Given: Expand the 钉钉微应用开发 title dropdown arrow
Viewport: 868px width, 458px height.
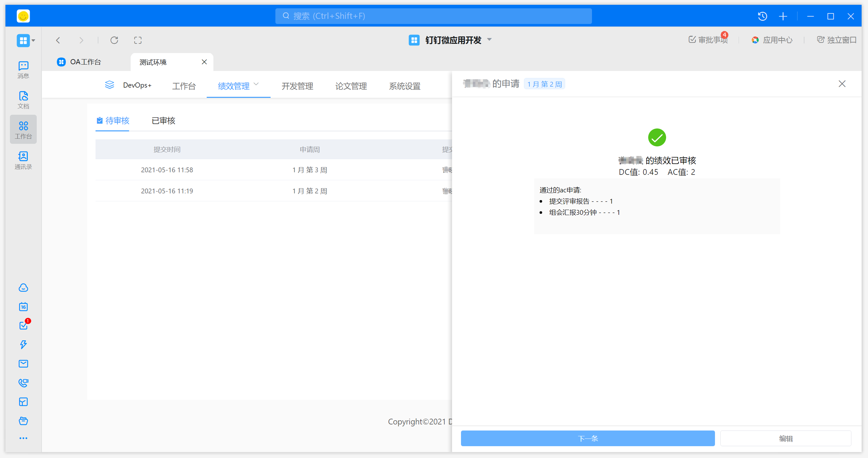Looking at the screenshot, I should point(490,40).
